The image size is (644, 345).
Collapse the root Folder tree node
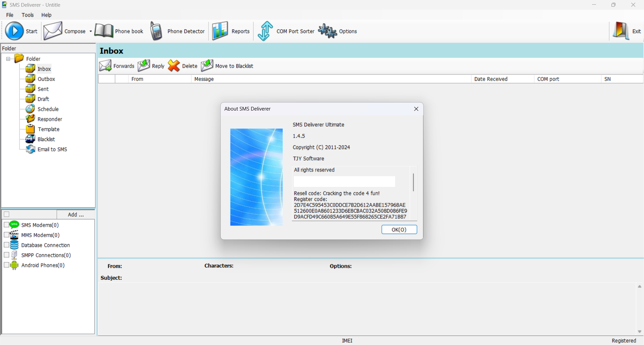point(8,59)
